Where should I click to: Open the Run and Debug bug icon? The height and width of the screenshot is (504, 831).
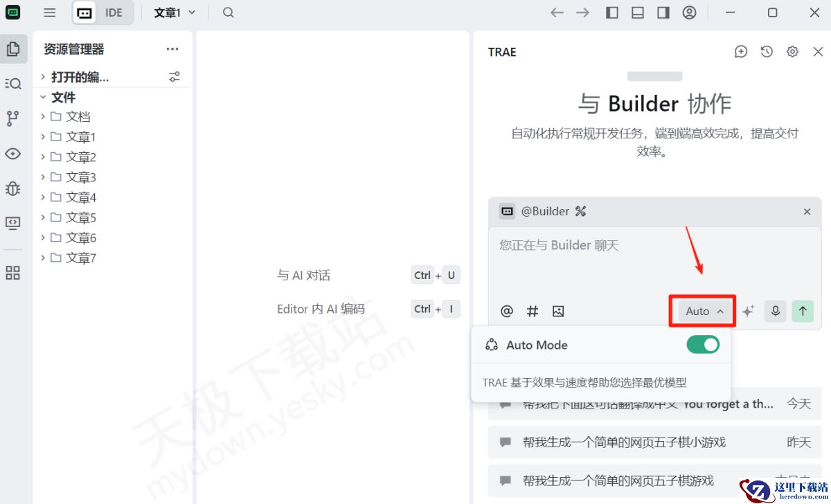[x=13, y=188]
